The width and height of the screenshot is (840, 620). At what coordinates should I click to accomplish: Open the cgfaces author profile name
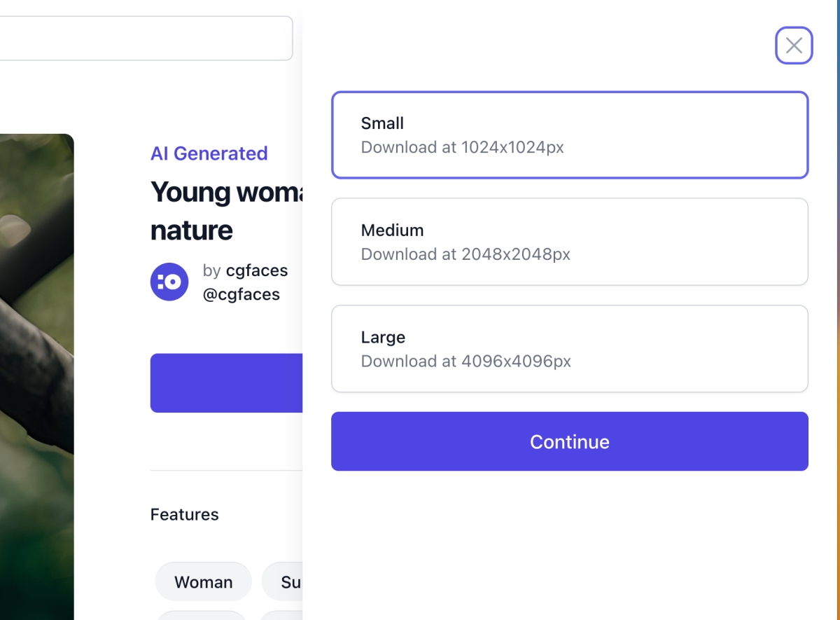click(256, 270)
